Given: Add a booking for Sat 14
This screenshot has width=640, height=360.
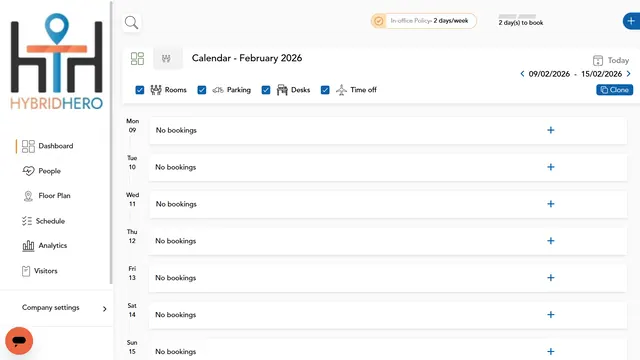Looking at the screenshot, I should coord(551,315).
